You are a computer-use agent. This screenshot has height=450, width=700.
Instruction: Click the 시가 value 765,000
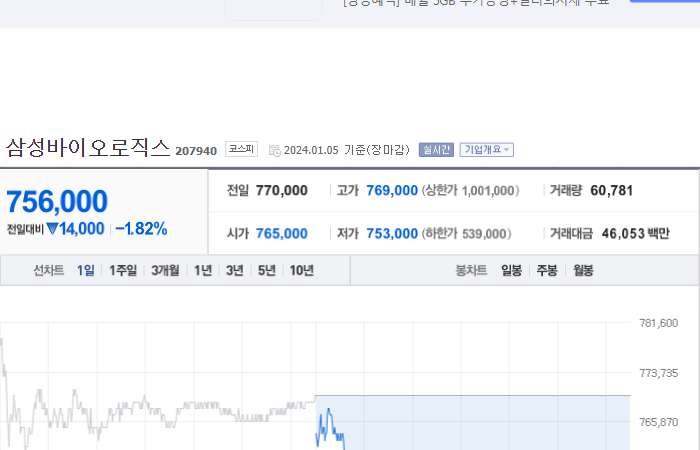pos(282,233)
